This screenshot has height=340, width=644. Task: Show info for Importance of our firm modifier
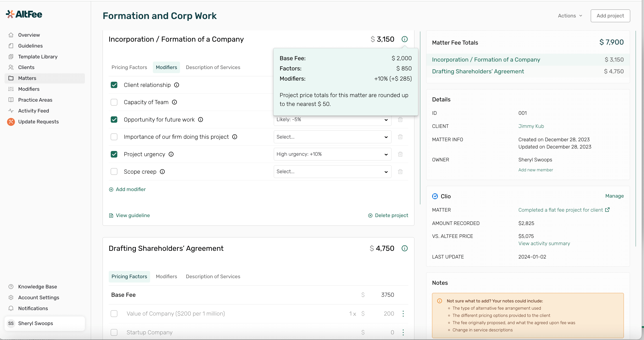click(235, 137)
